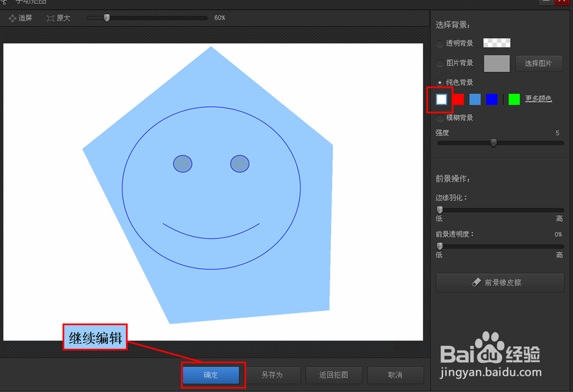Select the red background color swatch
The image size is (573, 392).
pos(458,99)
